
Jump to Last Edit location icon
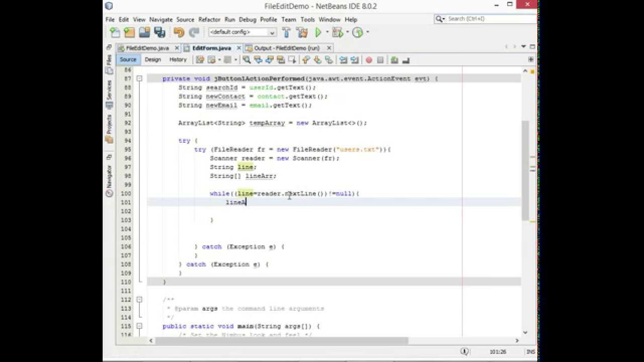[200, 60]
